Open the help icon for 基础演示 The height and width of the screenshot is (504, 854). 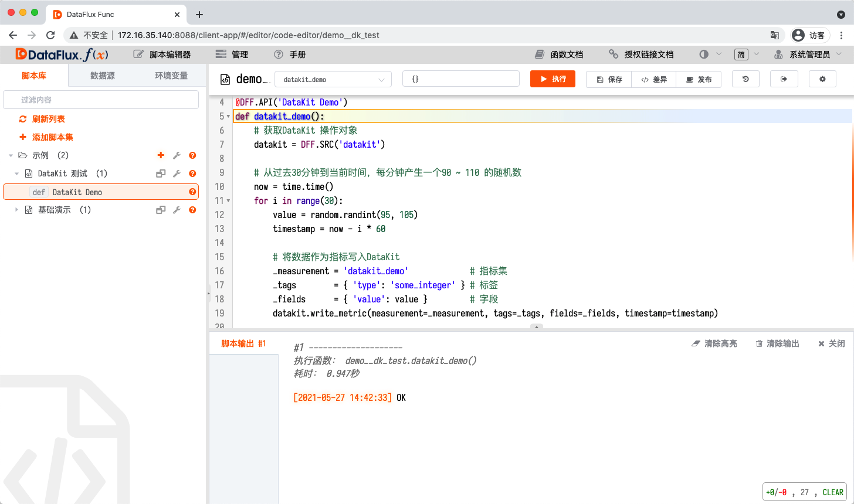click(x=192, y=210)
